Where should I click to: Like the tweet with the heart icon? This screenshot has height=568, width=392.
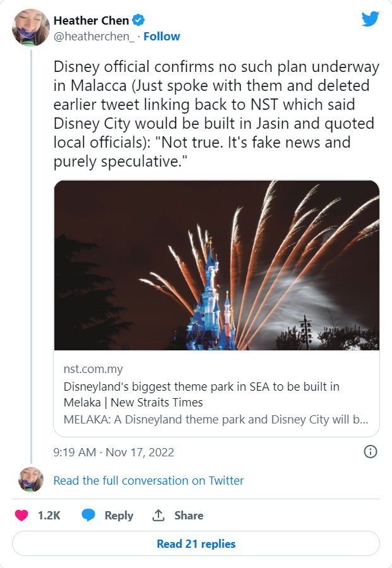(21, 515)
